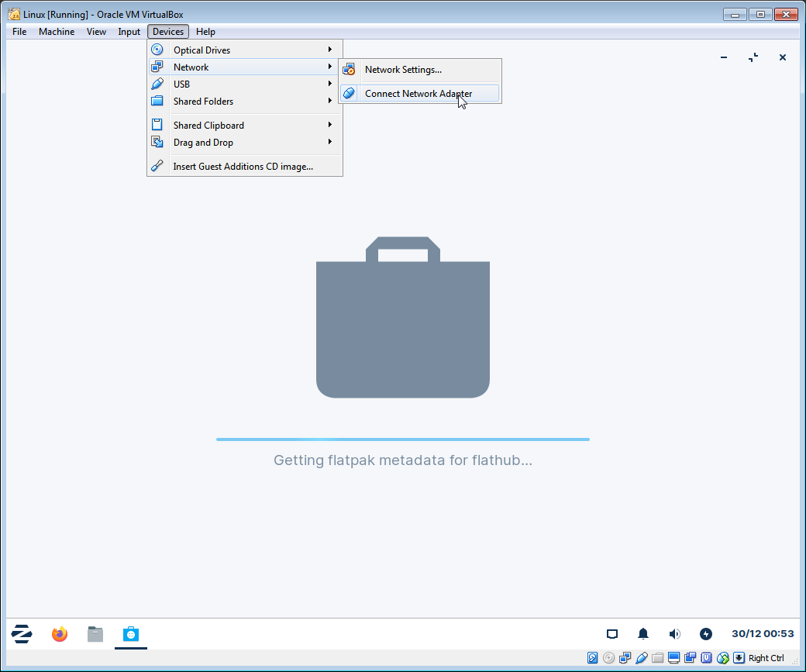
Task: Click the Optical Drives disc icon
Action: (x=157, y=50)
